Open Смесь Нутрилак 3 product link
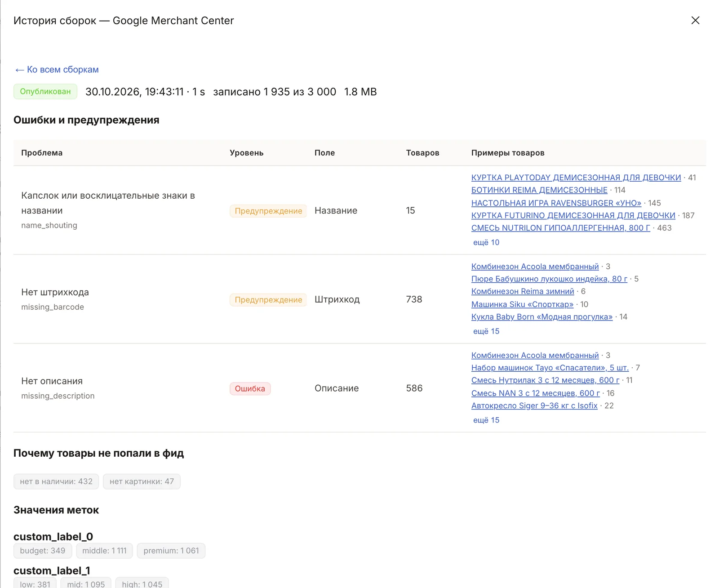The width and height of the screenshot is (719, 588). 546,380
